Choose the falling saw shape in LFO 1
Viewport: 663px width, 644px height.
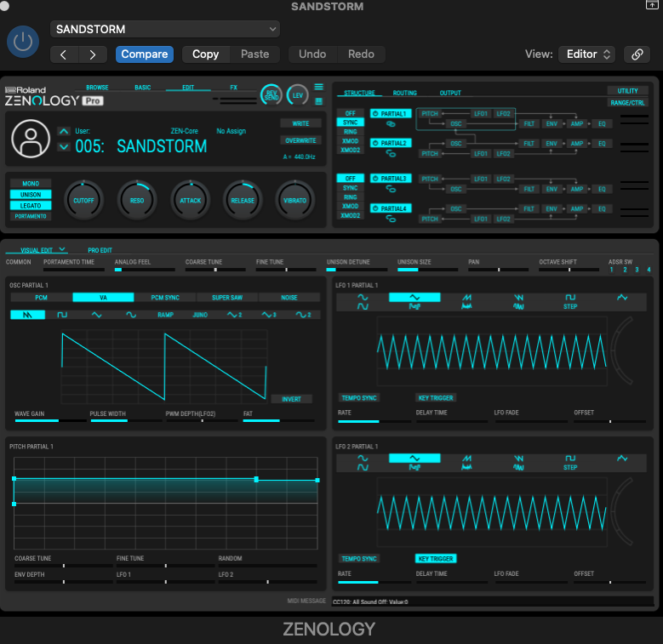pyautogui.click(x=518, y=298)
